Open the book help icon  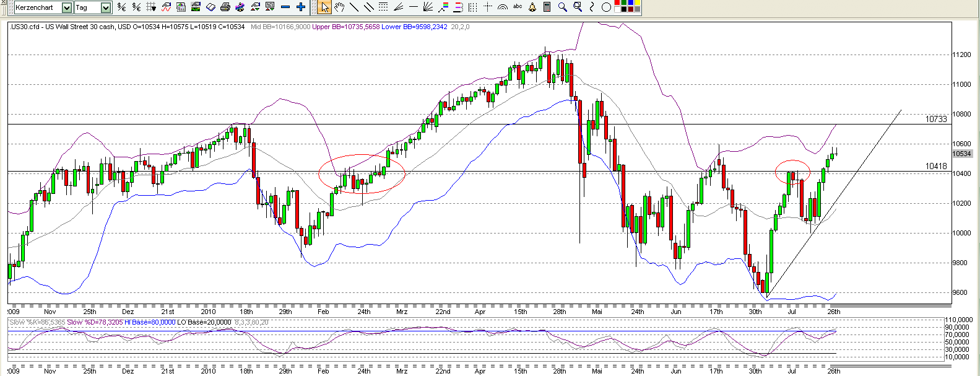(x=210, y=7)
